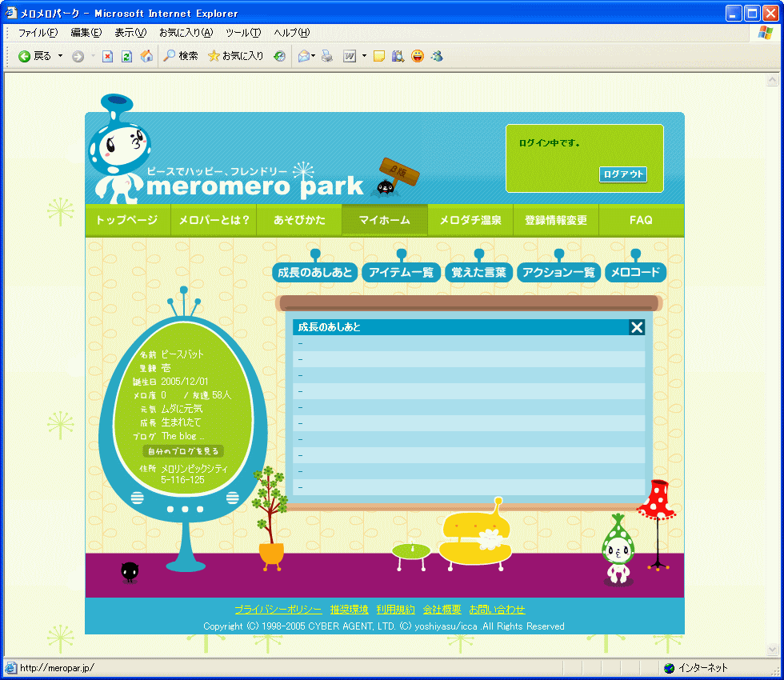Switch to the メロダチ温泉 tab
Image resolution: width=784 pixels, height=680 pixels.
click(470, 220)
